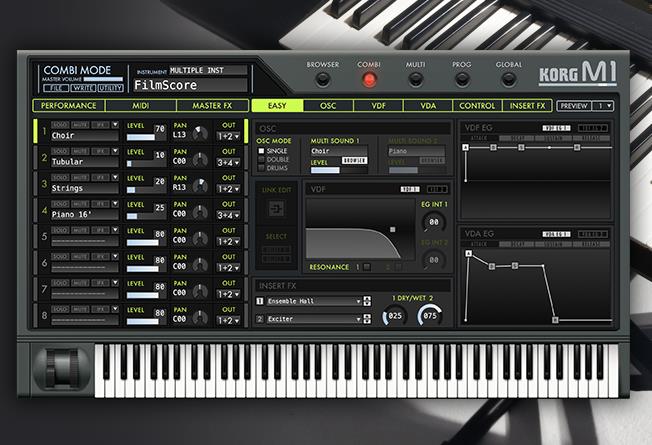Click the PREVIEW button

coord(574,106)
